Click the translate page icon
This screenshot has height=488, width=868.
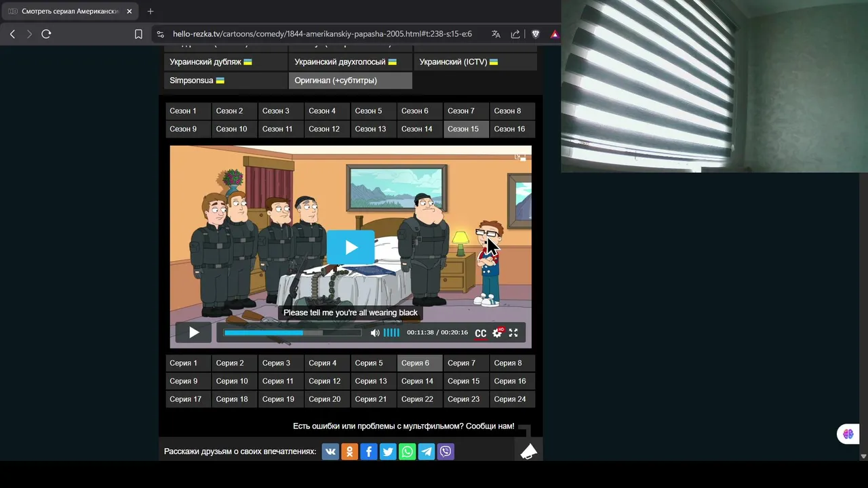(x=496, y=34)
